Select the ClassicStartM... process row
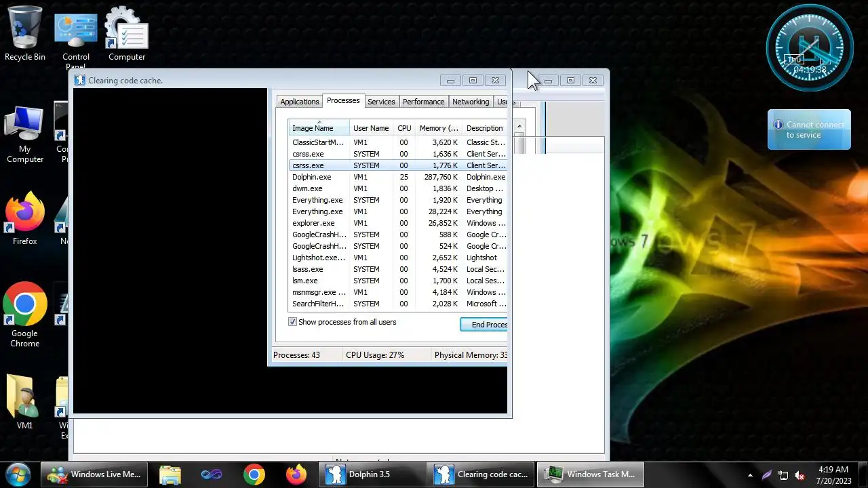The width and height of the screenshot is (868, 488). click(398, 142)
